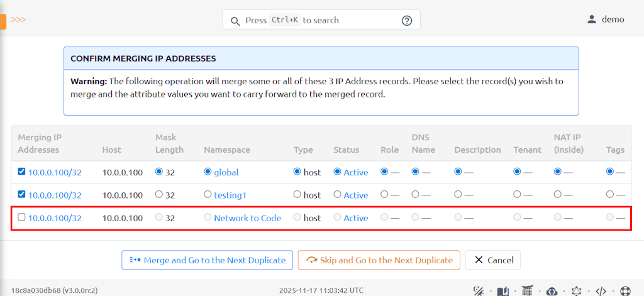Viewport: 644px width, 296px height.
Task: Click Skip and Go to the Next Duplicate
Action: coord(379,260)
